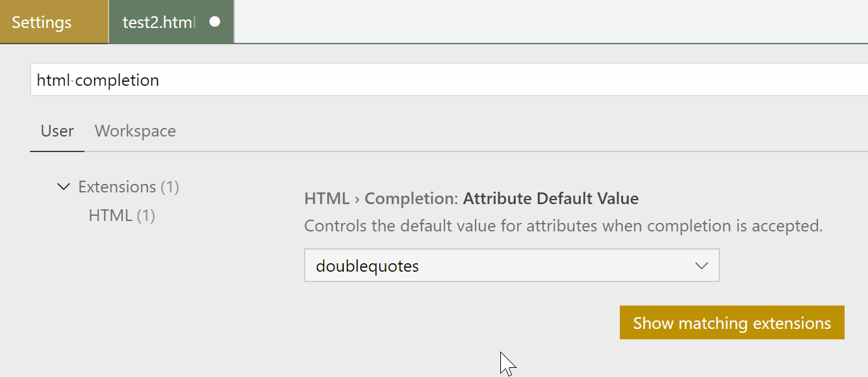Click the setting description text
Screen dimensions: 868x377
tap(563, 226)
